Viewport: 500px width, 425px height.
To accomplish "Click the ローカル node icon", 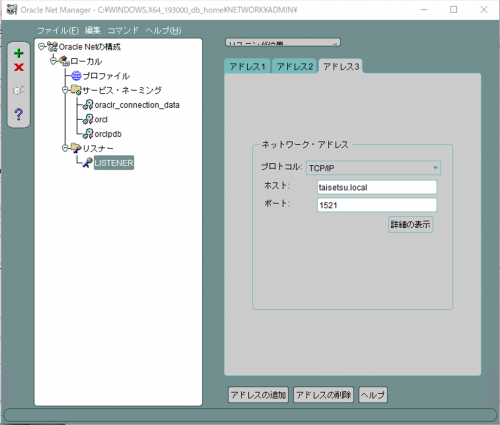I will click(65, 61).
